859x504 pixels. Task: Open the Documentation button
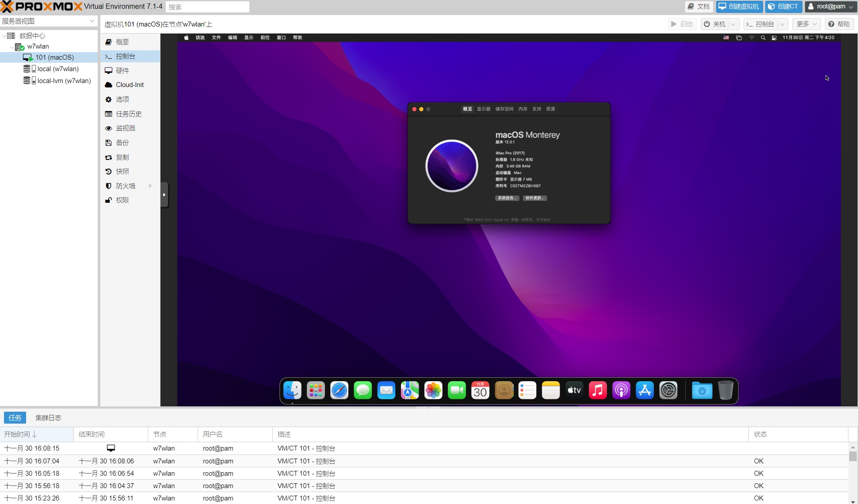click(x=699, y=6)
